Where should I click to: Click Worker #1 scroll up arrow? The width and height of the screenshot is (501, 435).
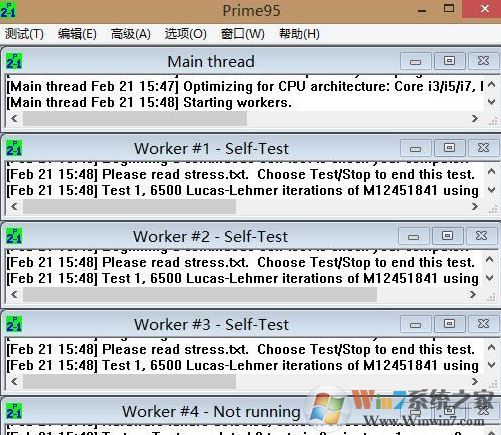pyautogui.click(x=491, y=172)
